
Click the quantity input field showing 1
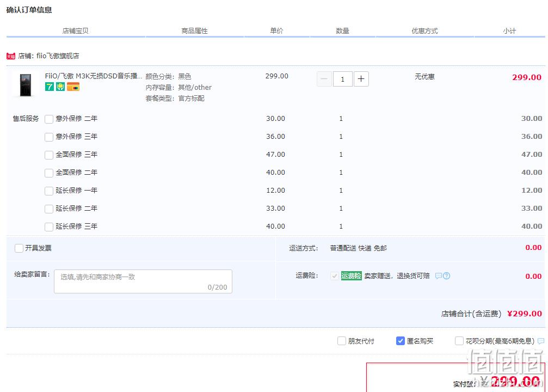(x=342, y=79)
